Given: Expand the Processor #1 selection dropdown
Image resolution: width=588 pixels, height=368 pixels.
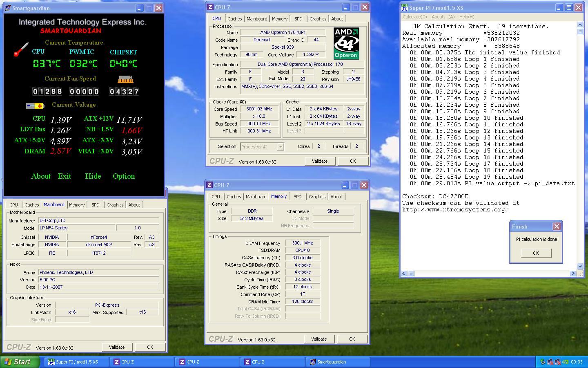Looking at the screenshot, I should [x=281, y=147].
